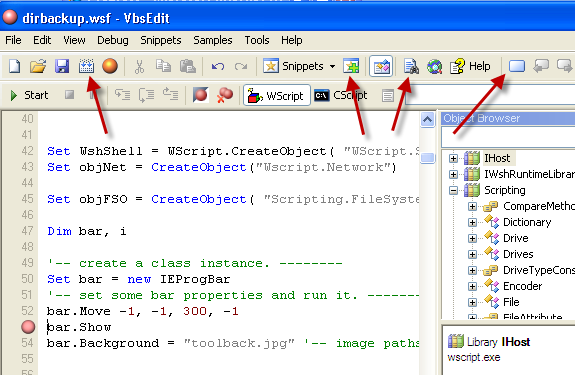
Task: Select the File class item
Action: pyautogui.click(x=511, y=302)
